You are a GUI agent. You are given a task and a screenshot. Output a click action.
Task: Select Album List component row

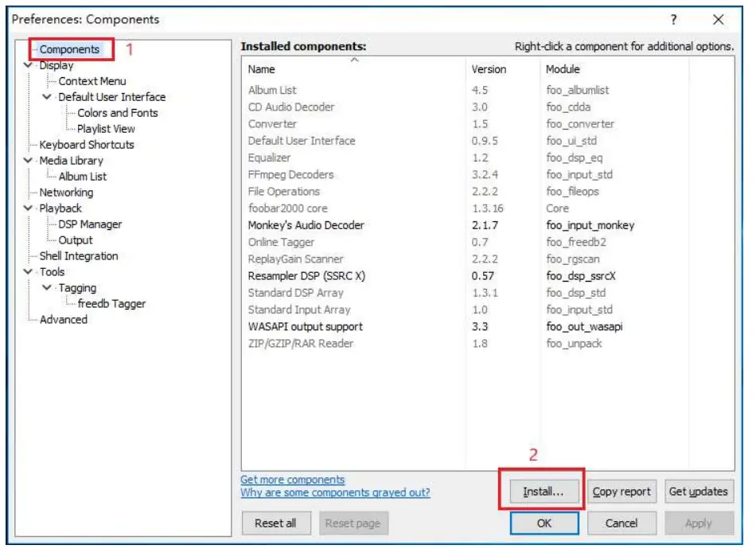tap(488, 90)
